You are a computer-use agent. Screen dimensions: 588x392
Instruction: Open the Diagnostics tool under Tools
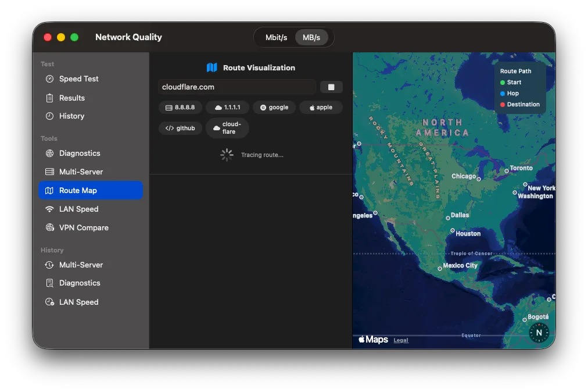pyautogui.click(x=91, y=153)
